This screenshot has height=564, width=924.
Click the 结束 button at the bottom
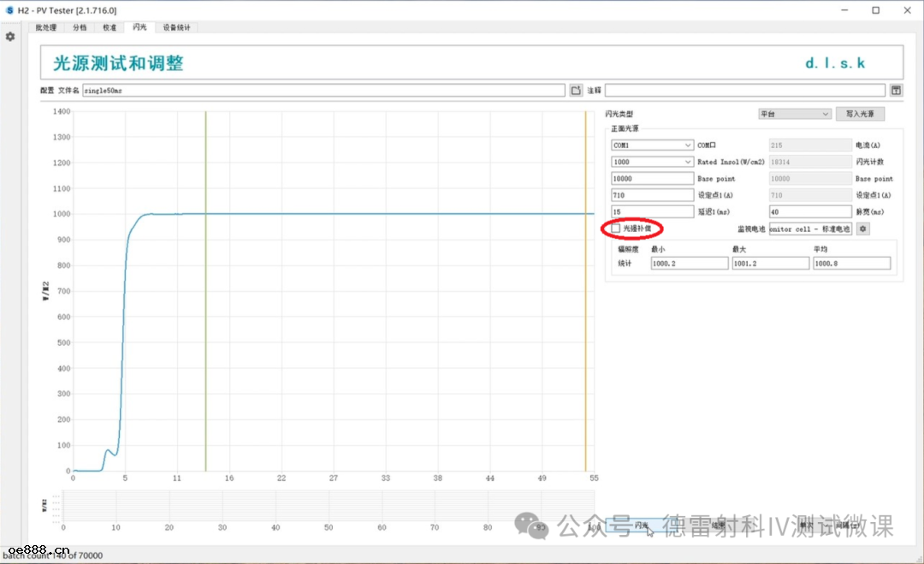pyautogui.click(x=719, y=525)
